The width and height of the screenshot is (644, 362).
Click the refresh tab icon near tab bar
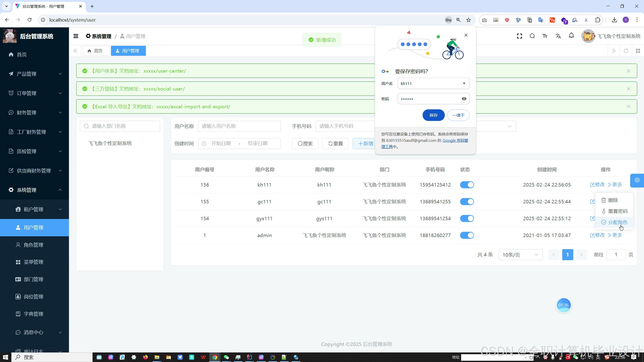point(626,51)
